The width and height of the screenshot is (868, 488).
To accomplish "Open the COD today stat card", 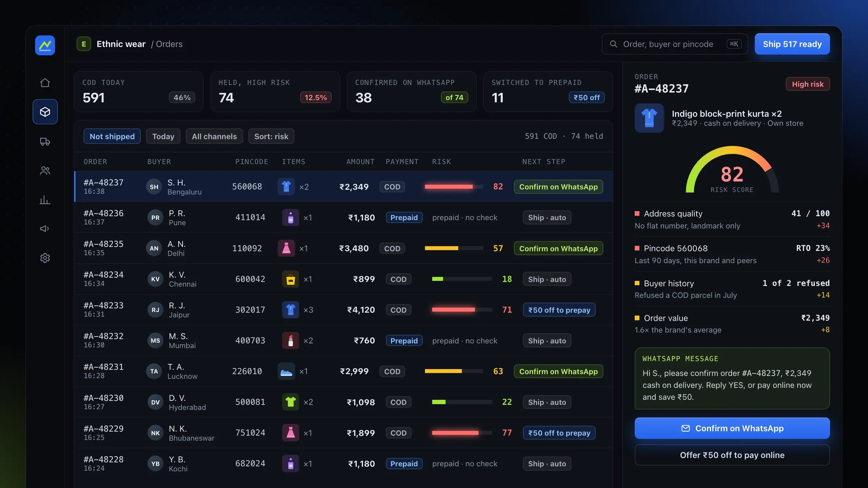I will [x=139, y=91].
